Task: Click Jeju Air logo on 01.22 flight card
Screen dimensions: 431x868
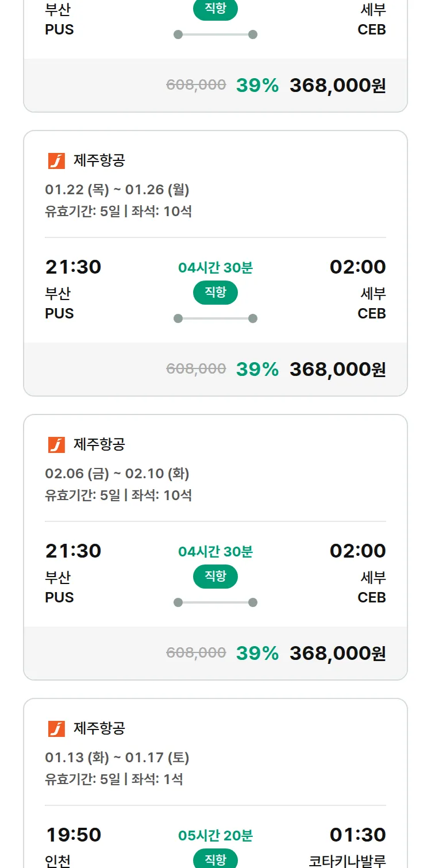Action: [56, 161]
